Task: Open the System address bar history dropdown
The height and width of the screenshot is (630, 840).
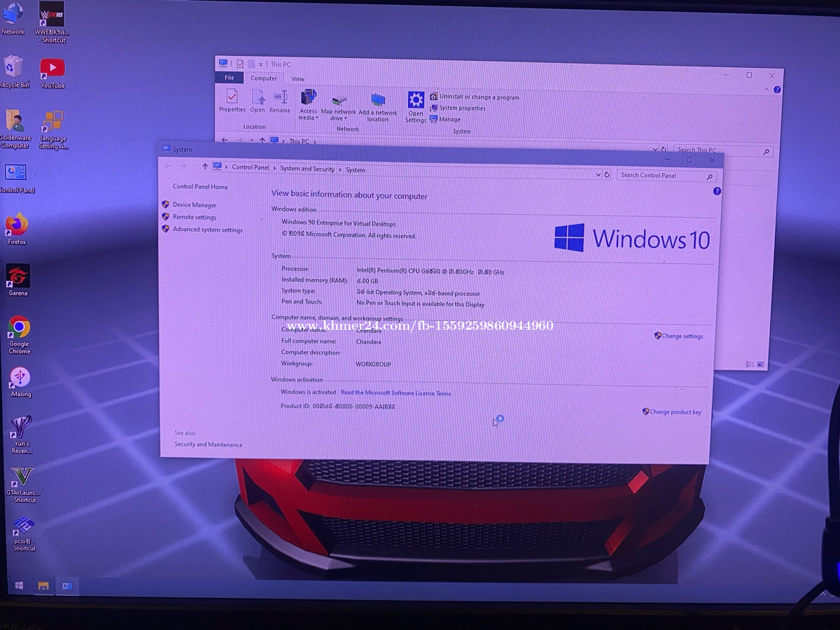Action: (x=598, y=174)
